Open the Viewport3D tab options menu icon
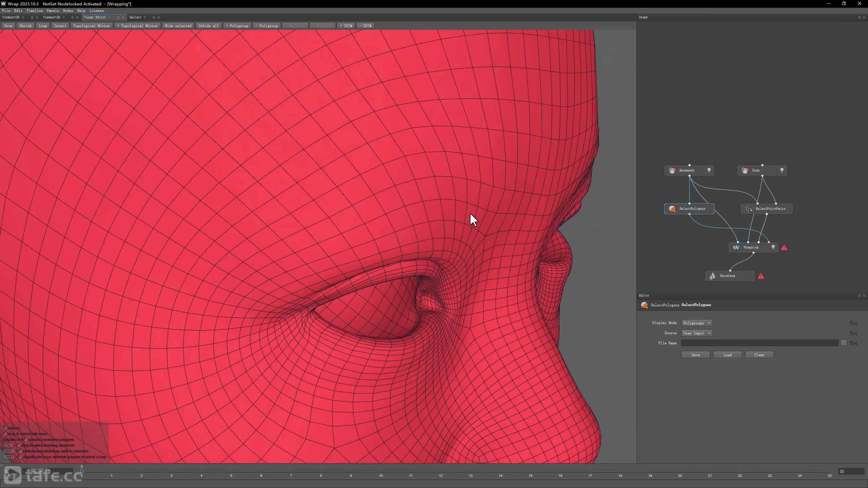This screenshot has height=488, width=868. (x=32, y=17)
